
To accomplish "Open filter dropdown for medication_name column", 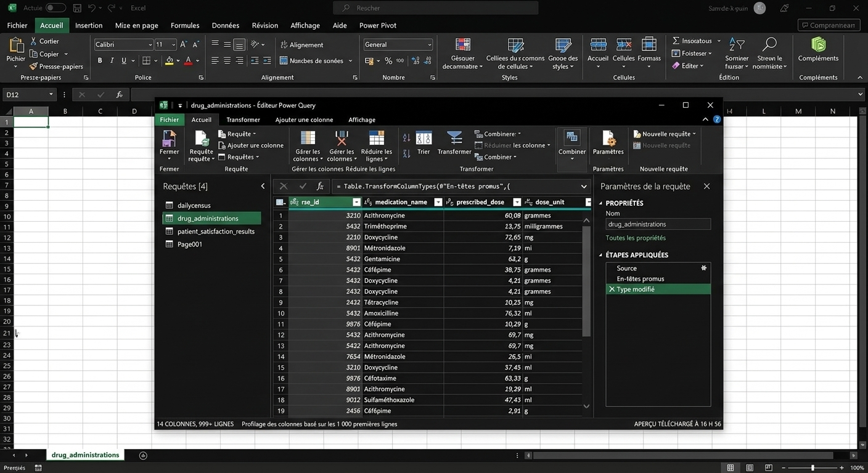I will [438, 202].
